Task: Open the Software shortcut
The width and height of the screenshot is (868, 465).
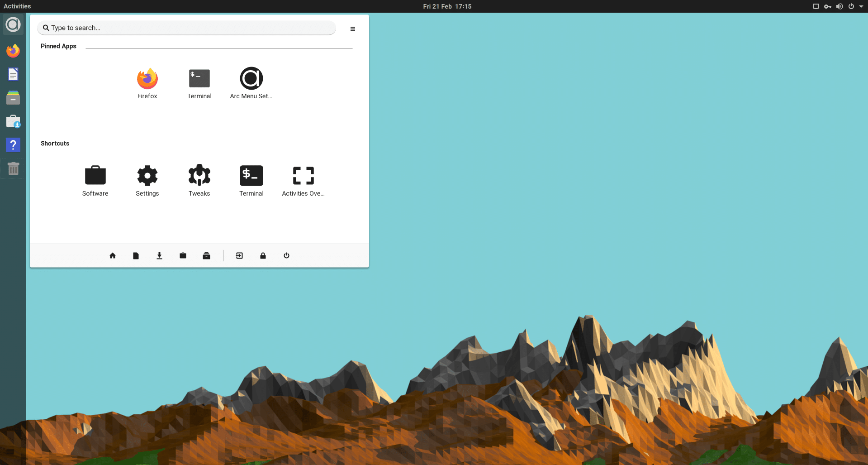Action: coord(95,181)
